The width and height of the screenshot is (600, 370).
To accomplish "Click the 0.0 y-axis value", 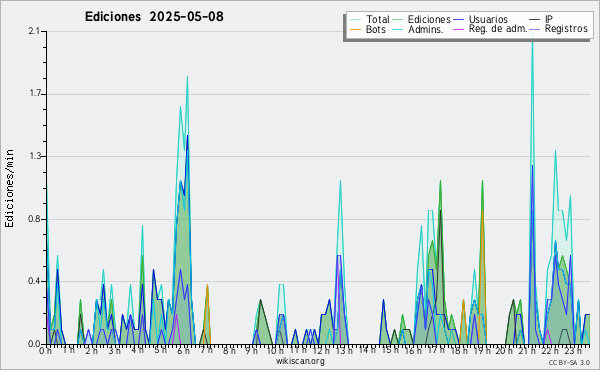I will (x=34, y=344).
